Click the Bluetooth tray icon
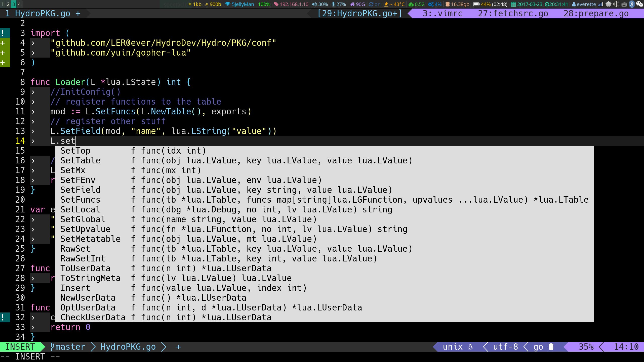 [632, 4]
